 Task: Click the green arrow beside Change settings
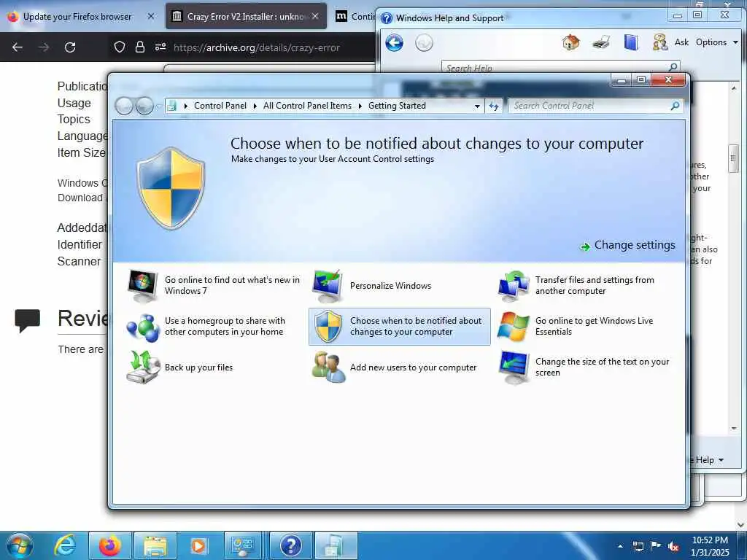(584, 246)
